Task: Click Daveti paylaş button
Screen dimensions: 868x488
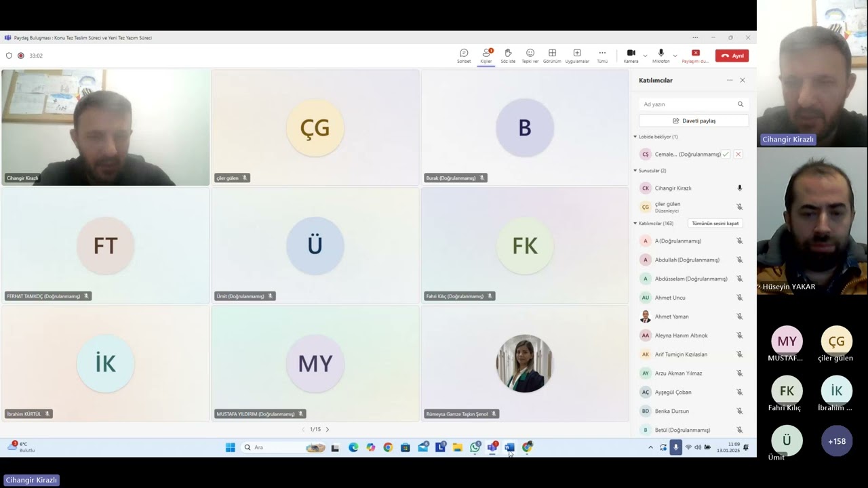Action: point(694,121)
